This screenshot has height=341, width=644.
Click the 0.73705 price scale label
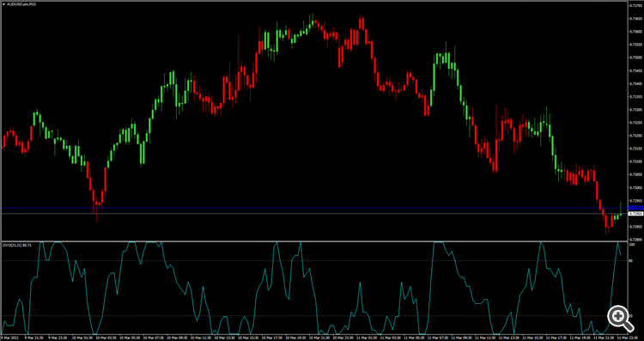point(636,5)
